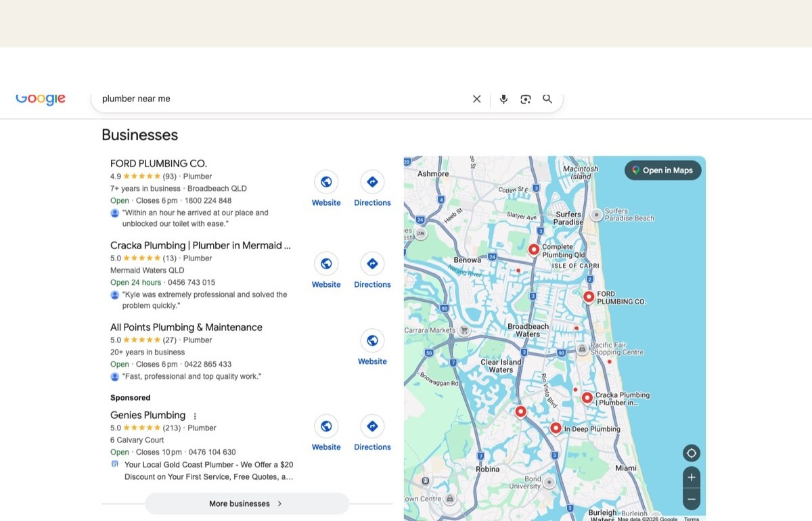Open the Genies Plumbing Website icon
The image size is (812, 521).
pos(326,426)
